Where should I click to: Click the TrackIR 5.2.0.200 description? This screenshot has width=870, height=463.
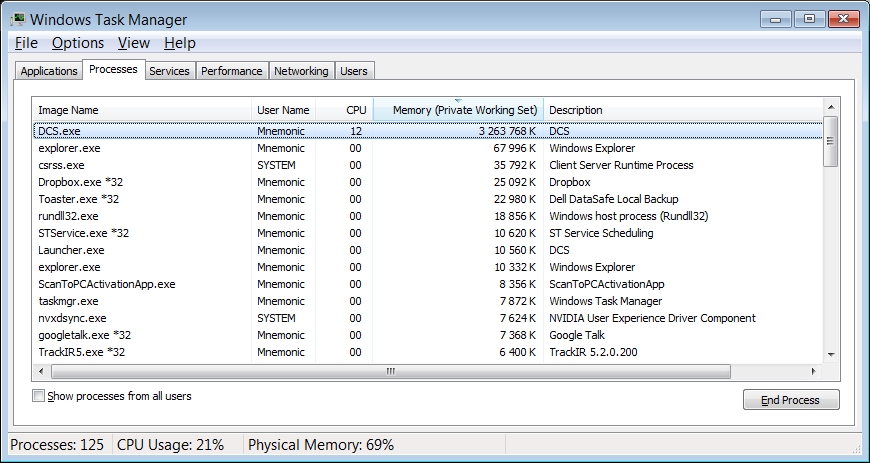click(x=593, y=352)
